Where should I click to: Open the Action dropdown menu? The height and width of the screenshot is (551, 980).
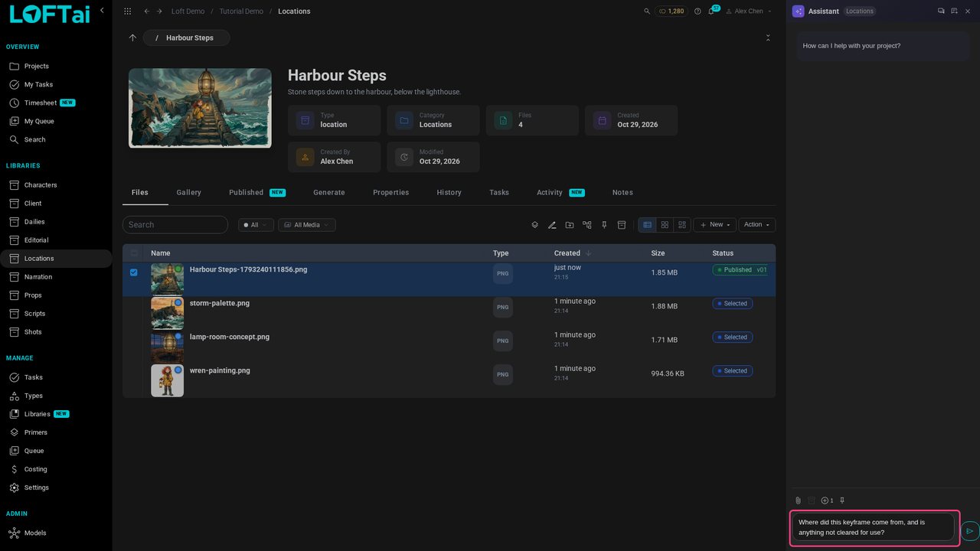[x=757, y=225]
